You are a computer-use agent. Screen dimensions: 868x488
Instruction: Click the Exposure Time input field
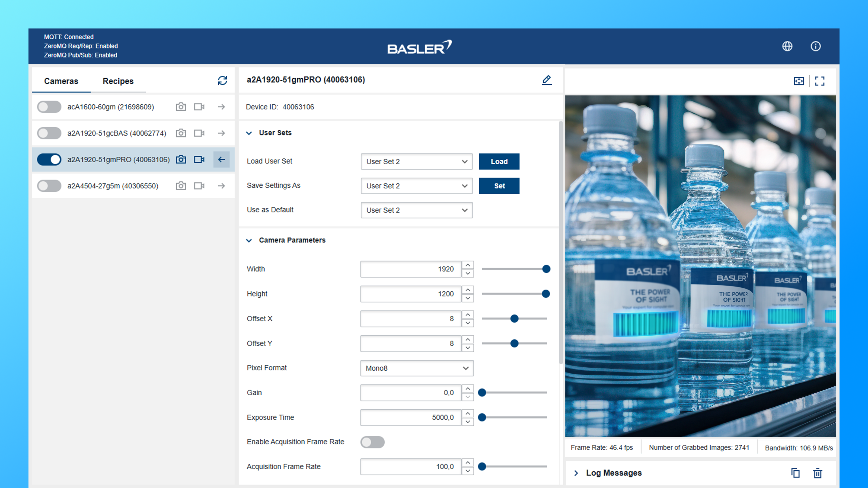(411, 417)
